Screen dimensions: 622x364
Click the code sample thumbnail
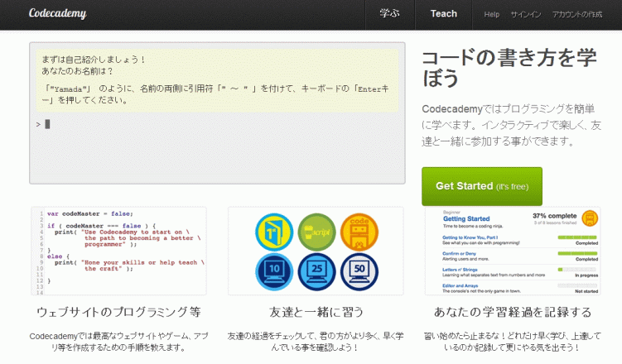(118, 251)
